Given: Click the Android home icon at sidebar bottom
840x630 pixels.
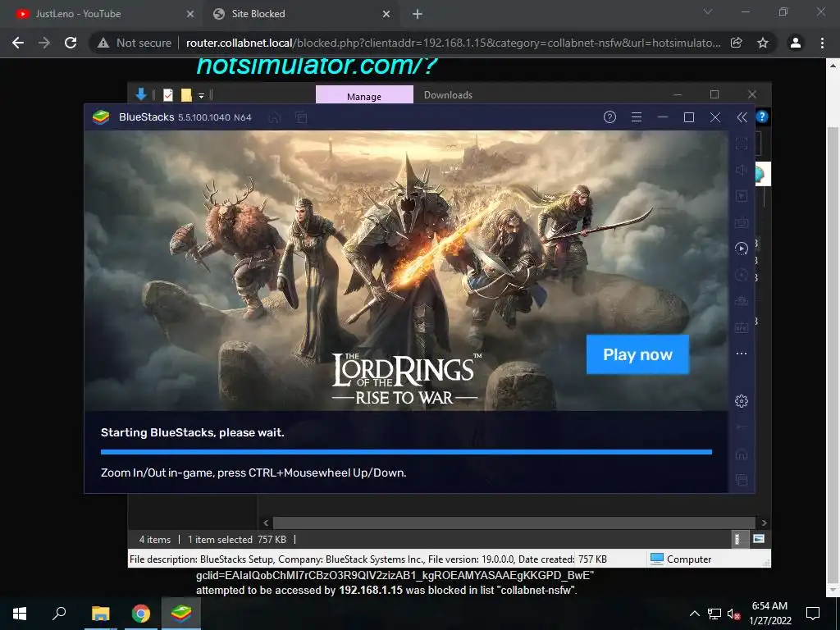Looking at the screenshot, I should (742, 454).
